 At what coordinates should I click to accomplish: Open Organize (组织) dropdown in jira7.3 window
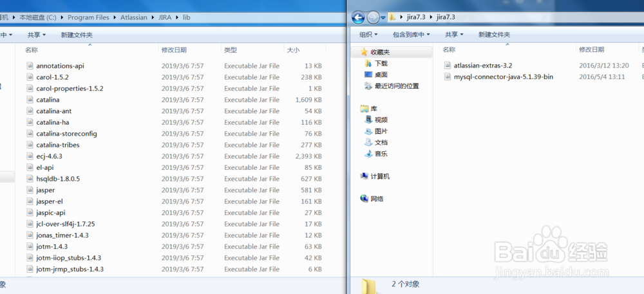(368, 35)
